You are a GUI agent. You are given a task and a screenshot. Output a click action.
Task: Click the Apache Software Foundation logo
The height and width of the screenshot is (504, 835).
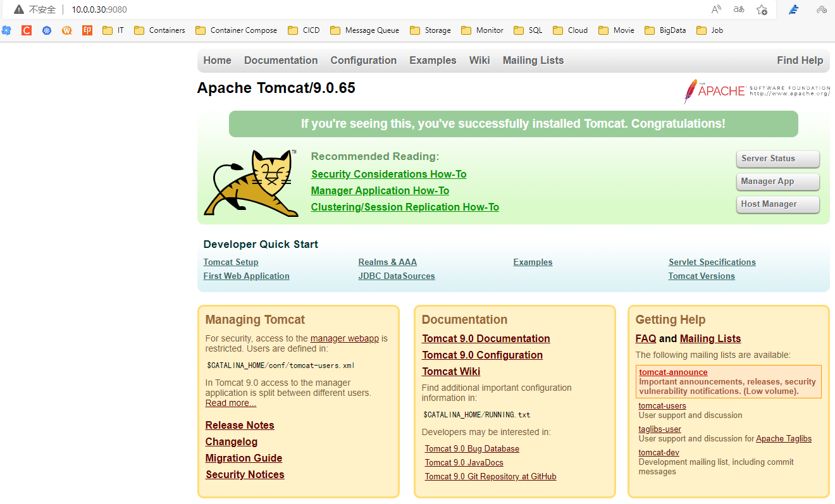coord(757,91)
